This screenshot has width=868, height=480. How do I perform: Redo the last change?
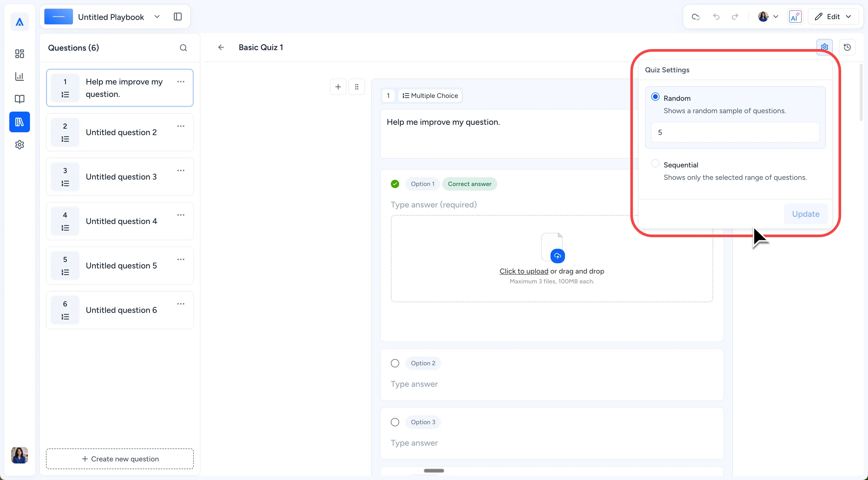coord(735,17)
